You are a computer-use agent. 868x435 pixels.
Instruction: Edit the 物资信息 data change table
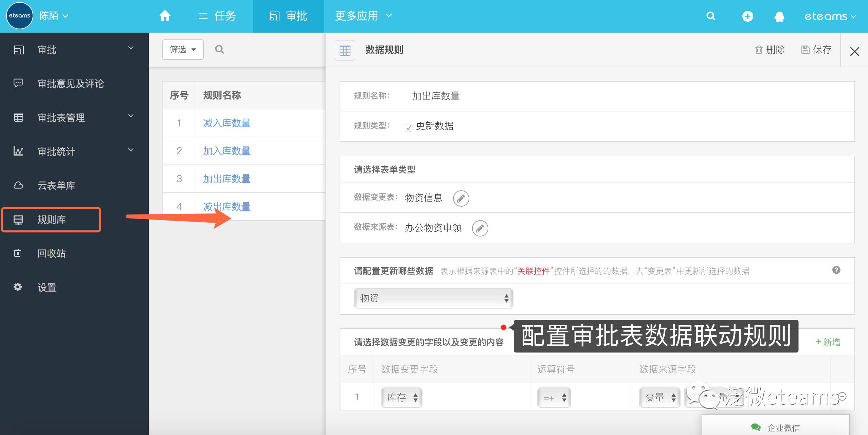tap(461, 198)
